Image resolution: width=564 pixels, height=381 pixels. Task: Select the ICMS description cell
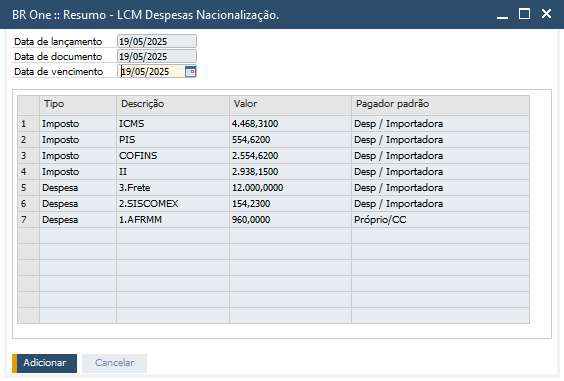click(173, 124)
